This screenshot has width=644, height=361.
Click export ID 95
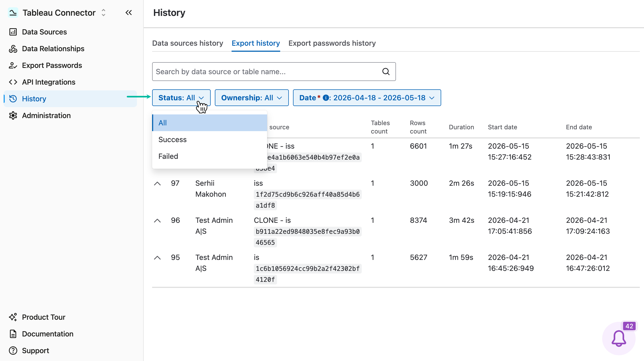175,257
